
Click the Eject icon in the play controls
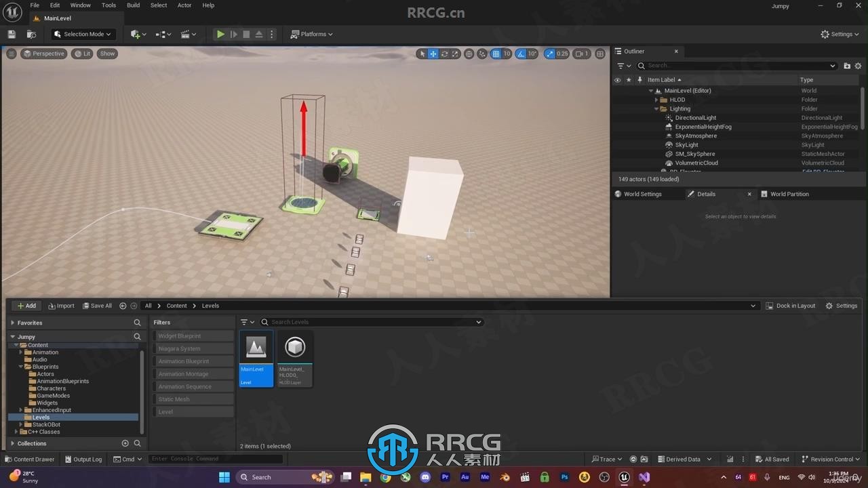coord(259,34)
